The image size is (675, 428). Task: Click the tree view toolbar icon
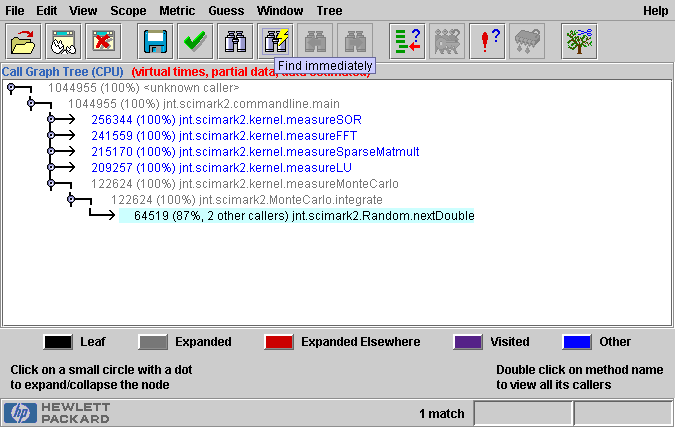coord(578,41)
